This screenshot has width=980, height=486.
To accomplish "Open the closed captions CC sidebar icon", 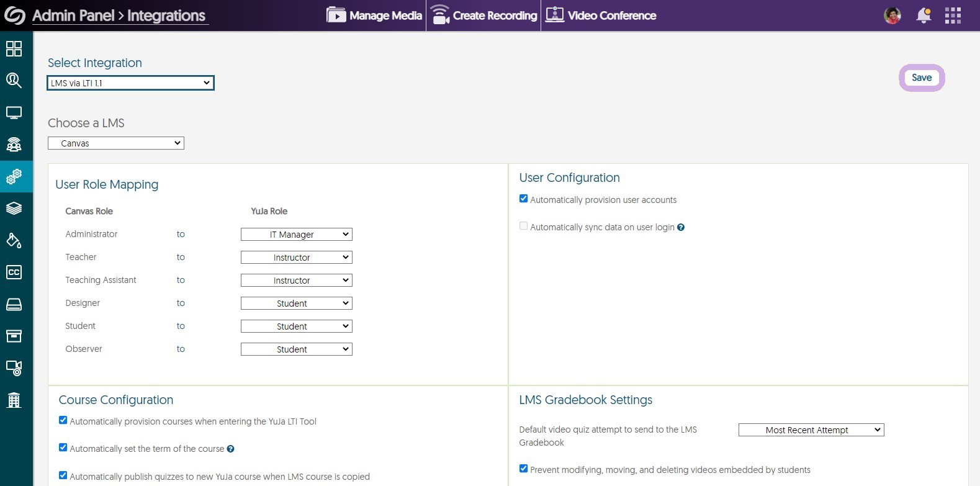I will pyautogui.click(x=14, y=272).
